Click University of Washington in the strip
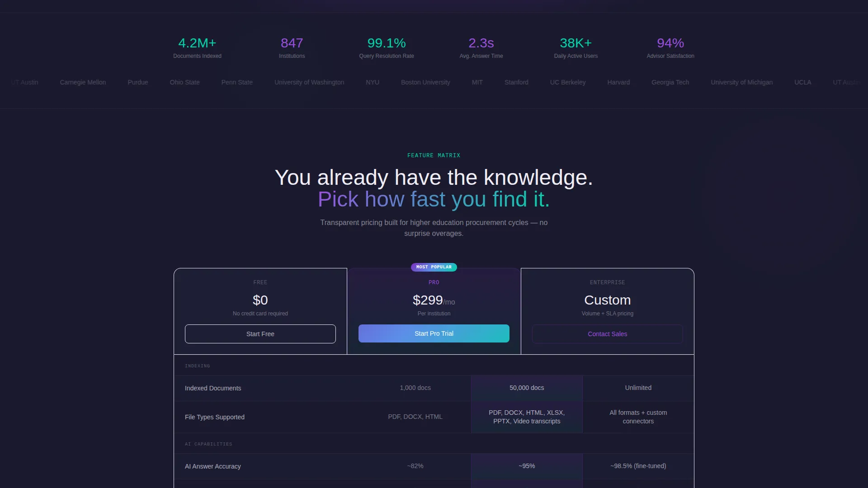The height and width of the screenshot is (488, 868). [x=309, y=82]
